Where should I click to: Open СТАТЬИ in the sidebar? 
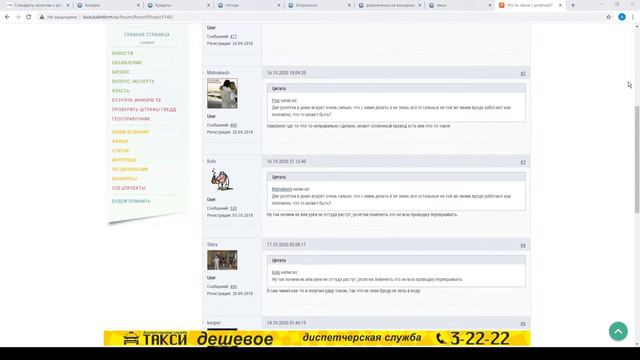click(120, 151)
